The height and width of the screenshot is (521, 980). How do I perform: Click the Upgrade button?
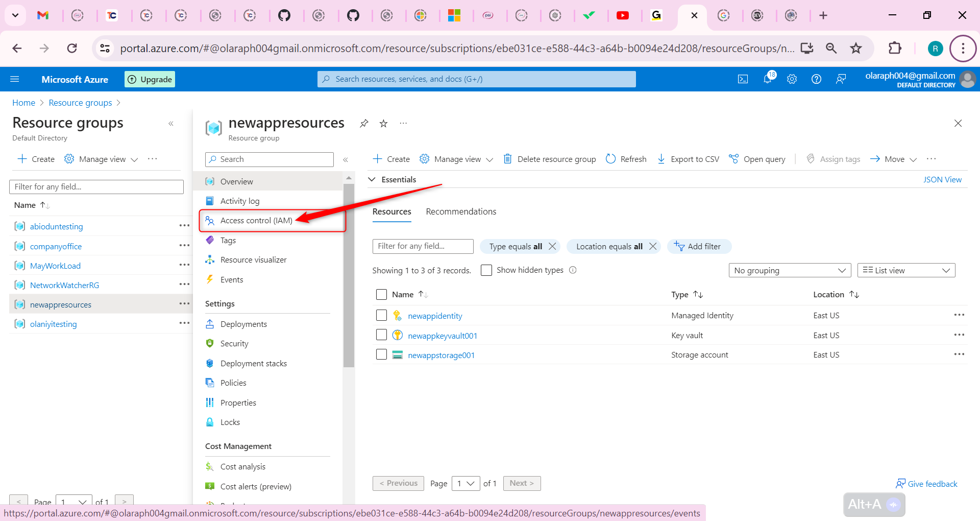point(150,79)
